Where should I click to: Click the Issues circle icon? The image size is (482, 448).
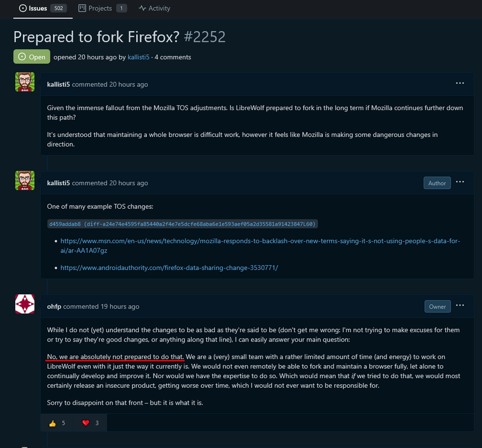23,8
